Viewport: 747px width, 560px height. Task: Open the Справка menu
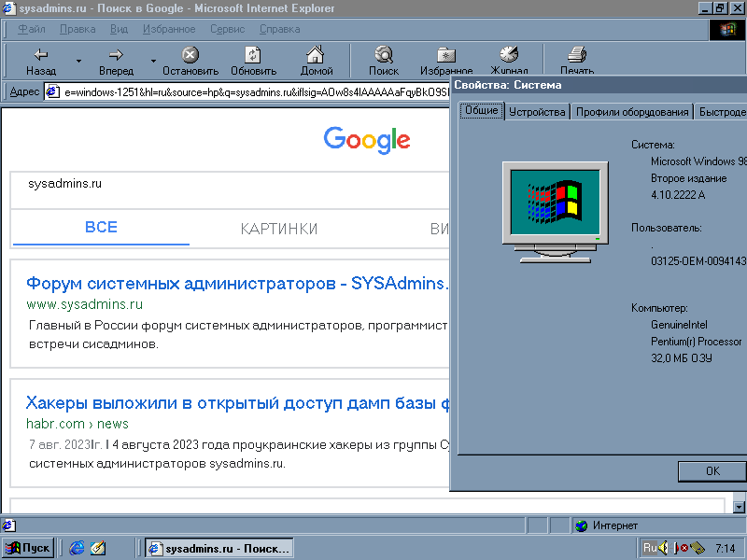(x=279, y=29)
